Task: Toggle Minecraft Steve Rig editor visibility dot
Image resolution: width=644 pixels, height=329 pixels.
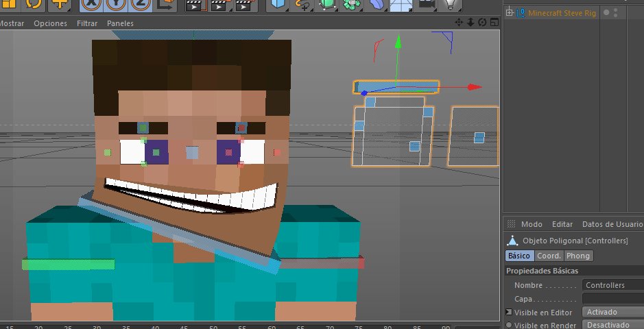Action: 616,10
